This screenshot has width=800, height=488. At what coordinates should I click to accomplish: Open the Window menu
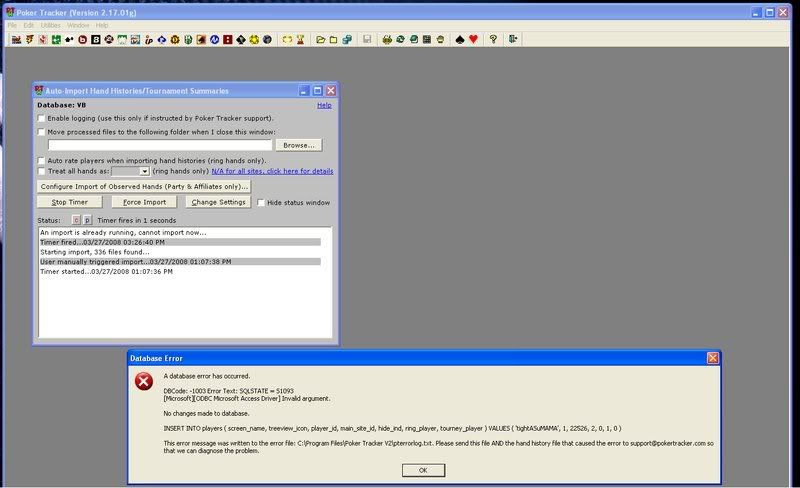(78, 24)
